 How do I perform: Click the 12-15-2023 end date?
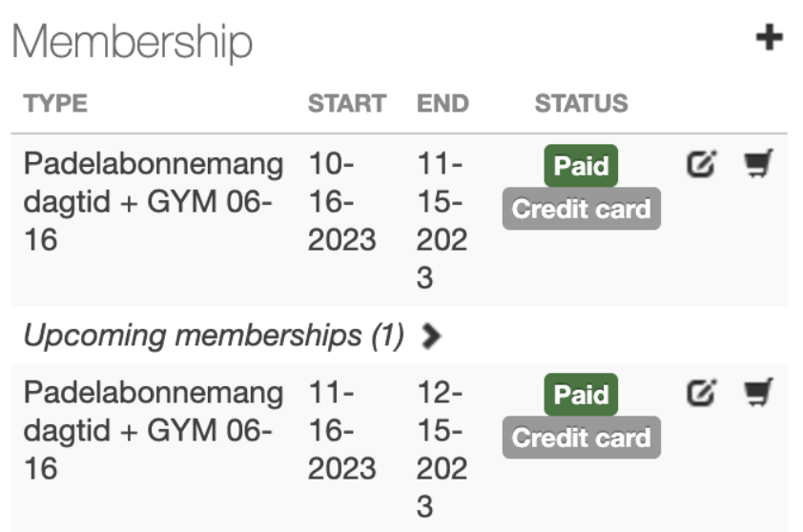pos(443,449)
